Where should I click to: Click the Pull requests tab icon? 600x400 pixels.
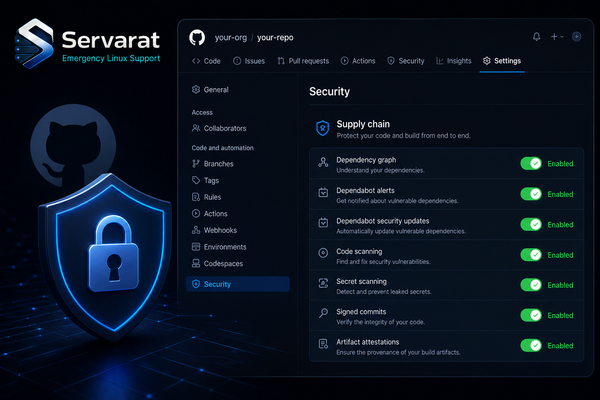(x=281, y=61)
